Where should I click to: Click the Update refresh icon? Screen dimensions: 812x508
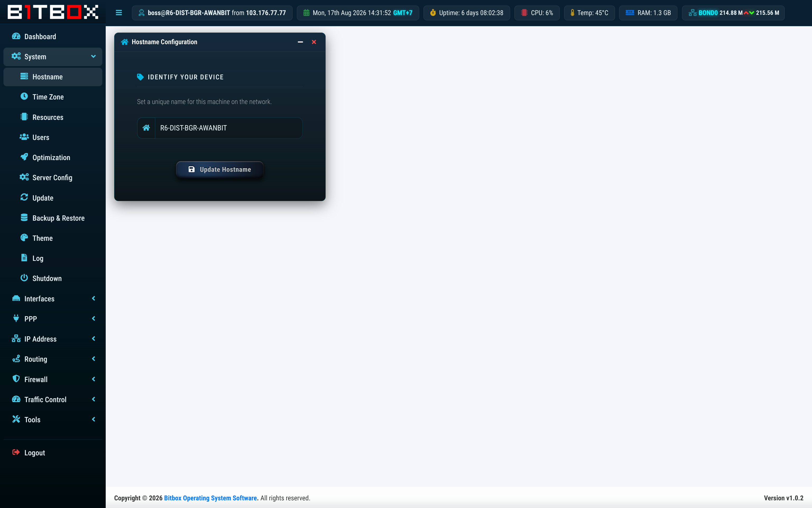coord(24,197)
